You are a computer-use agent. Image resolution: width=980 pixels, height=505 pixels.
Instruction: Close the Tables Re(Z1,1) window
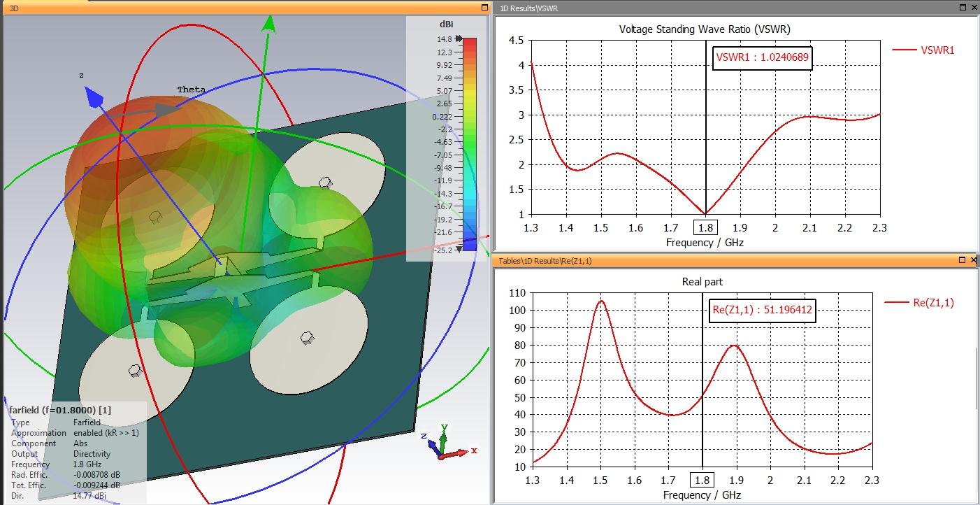click(x=974, y=260)
